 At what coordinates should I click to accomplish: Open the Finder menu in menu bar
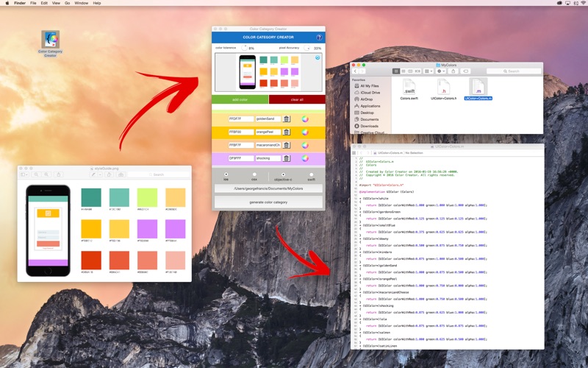[20, 3]
